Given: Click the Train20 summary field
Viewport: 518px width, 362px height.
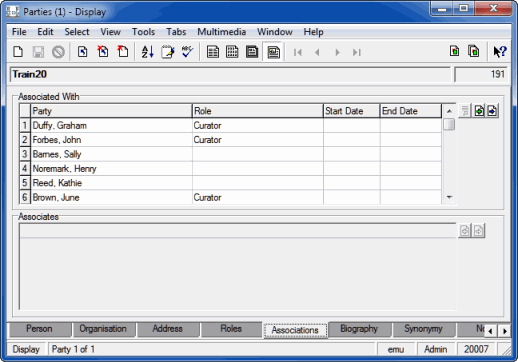Looking at the screenshot, I should [230, 74].
